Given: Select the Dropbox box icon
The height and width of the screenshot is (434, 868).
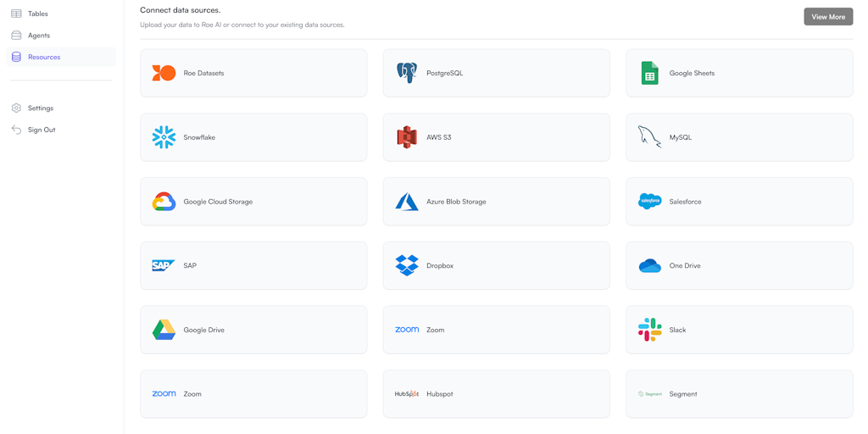Looking at the screenshot, I should coord(407,265).
